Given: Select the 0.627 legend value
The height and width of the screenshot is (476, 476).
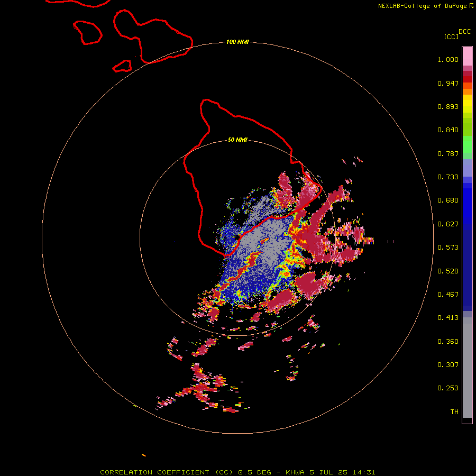Looking at the screenshot, I should (x=448, y=224).
